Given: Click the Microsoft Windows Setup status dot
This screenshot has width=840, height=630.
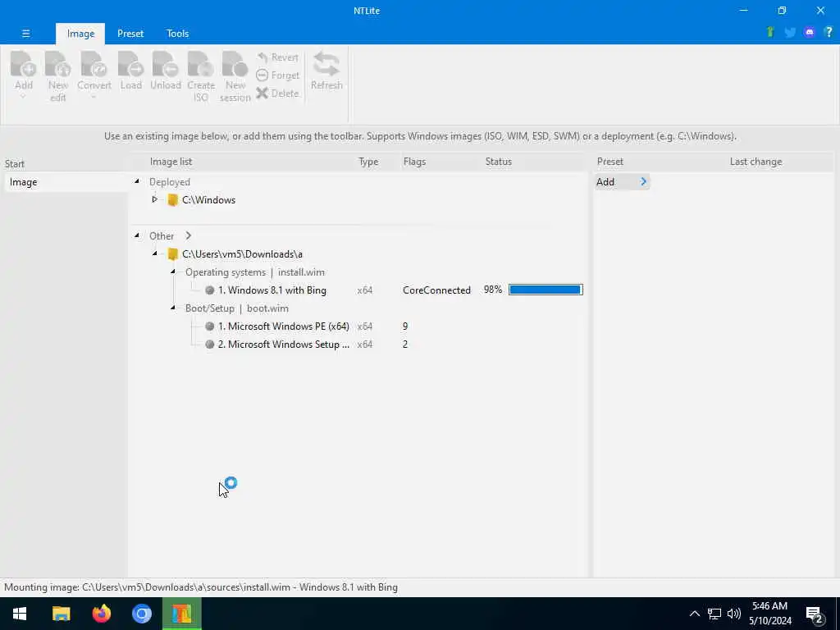Looking at the screenshot, I should click(209, 345).
